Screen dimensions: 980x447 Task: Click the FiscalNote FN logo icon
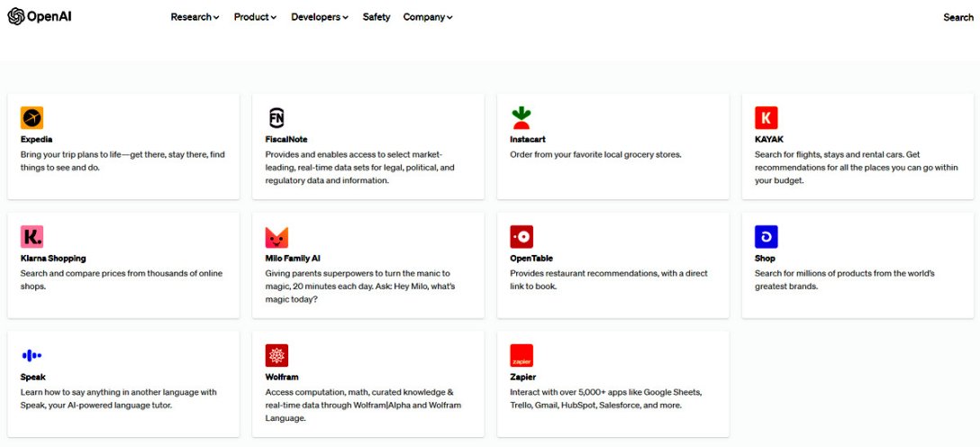(277, 118)
